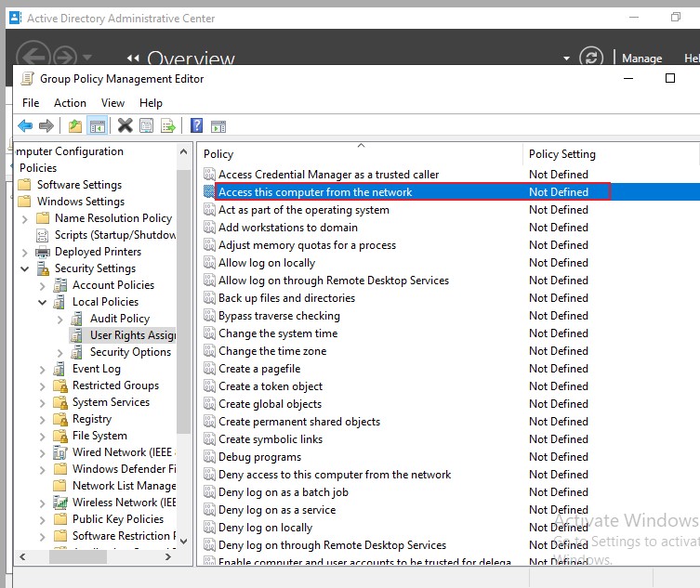Open the Action menu
This screenshot has height=588, width=700.
(x=70, y=103)
